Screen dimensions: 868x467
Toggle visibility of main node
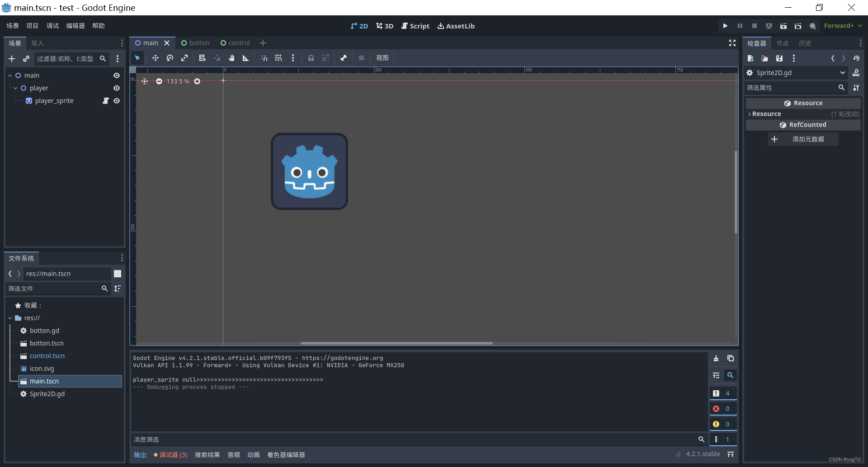point(117,75)
